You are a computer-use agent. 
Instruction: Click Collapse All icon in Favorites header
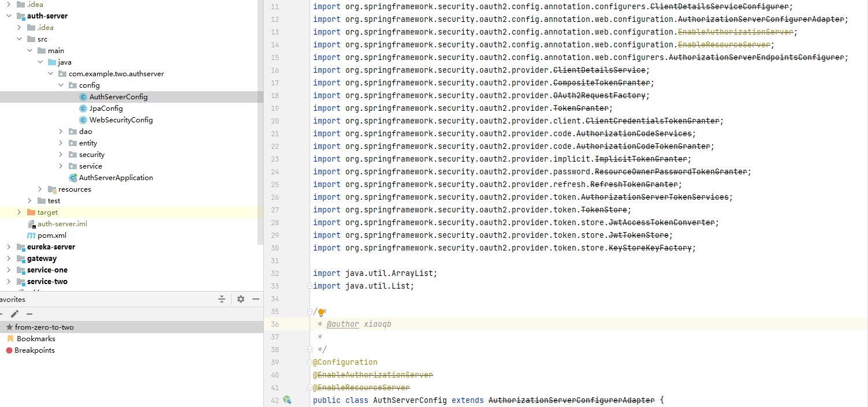222,299
